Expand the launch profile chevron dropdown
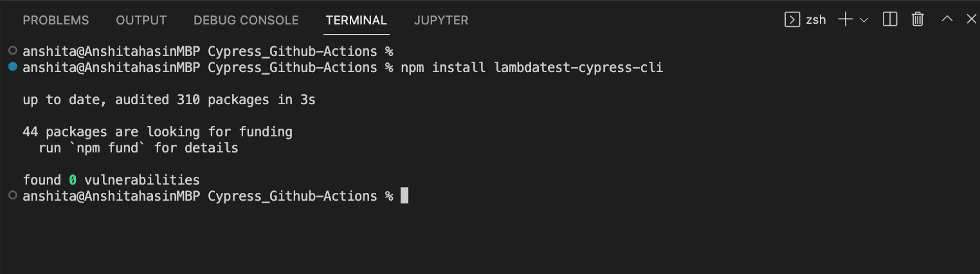The height and width of the screenshot is (274, 980). click(x=864, y=20)
